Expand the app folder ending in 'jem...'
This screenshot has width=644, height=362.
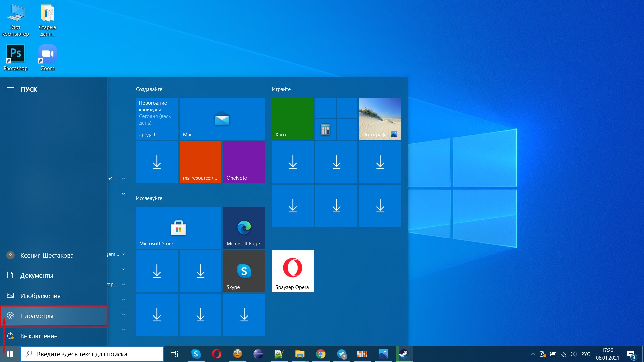123,254
